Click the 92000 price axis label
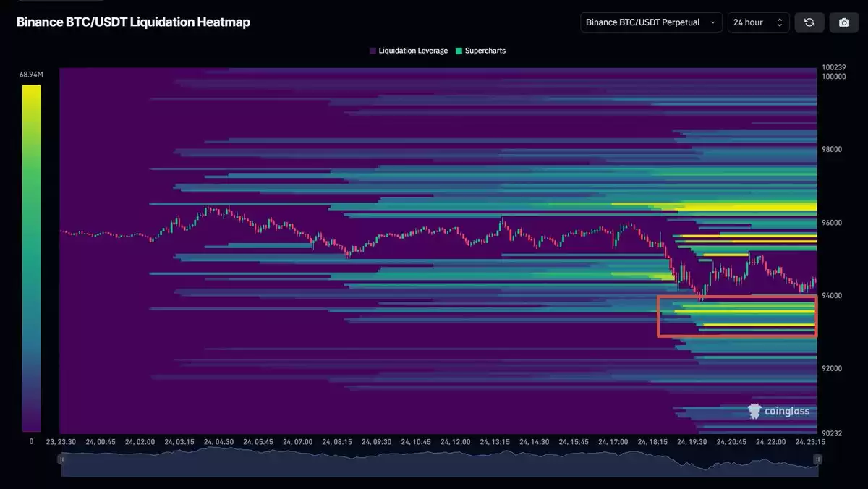This screenshot has width=868, height=489. pos(832,368)
